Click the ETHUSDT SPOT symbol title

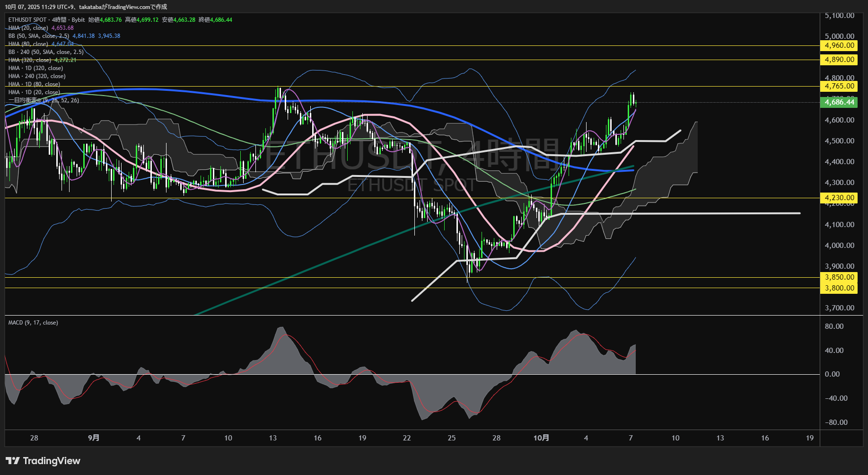(x=27, y=20)
